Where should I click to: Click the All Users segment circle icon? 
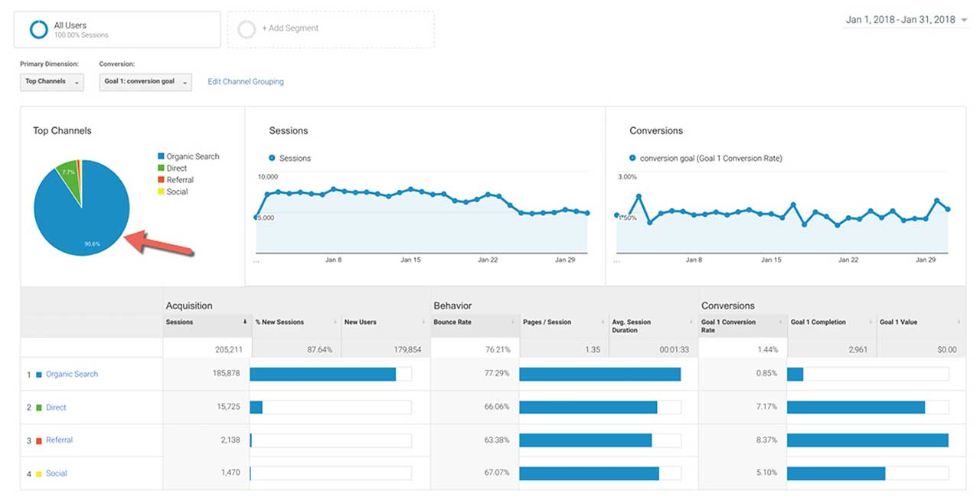39,29
